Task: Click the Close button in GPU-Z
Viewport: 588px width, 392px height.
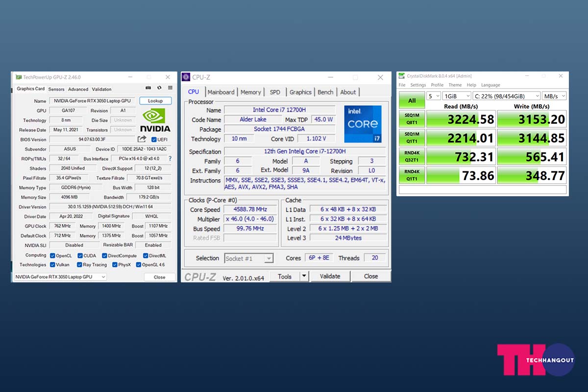Action: pyautogui.click(x=159, y=277)
